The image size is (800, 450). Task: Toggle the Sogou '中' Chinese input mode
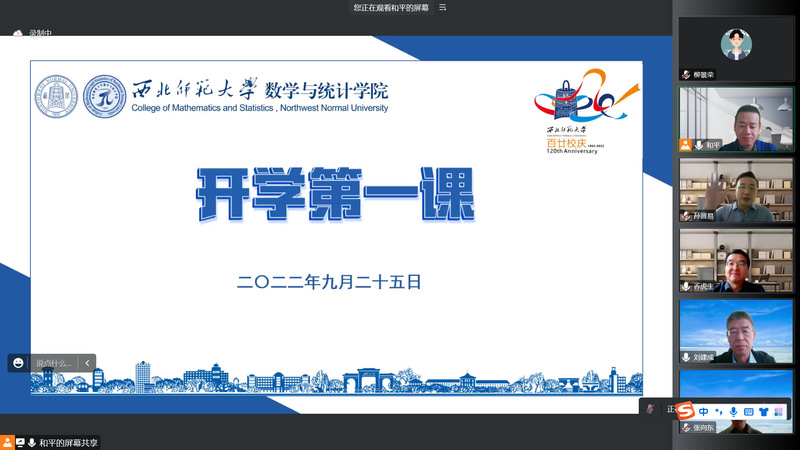coord(704,411)
